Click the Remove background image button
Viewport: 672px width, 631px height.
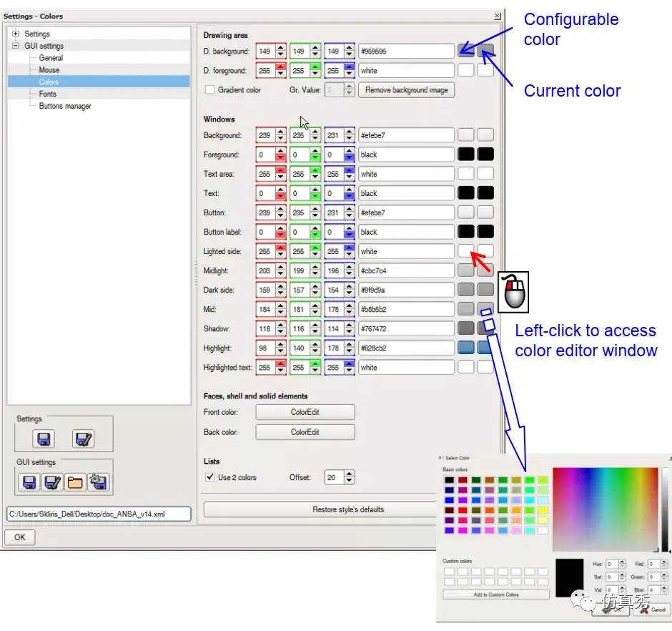coord(406,90)
